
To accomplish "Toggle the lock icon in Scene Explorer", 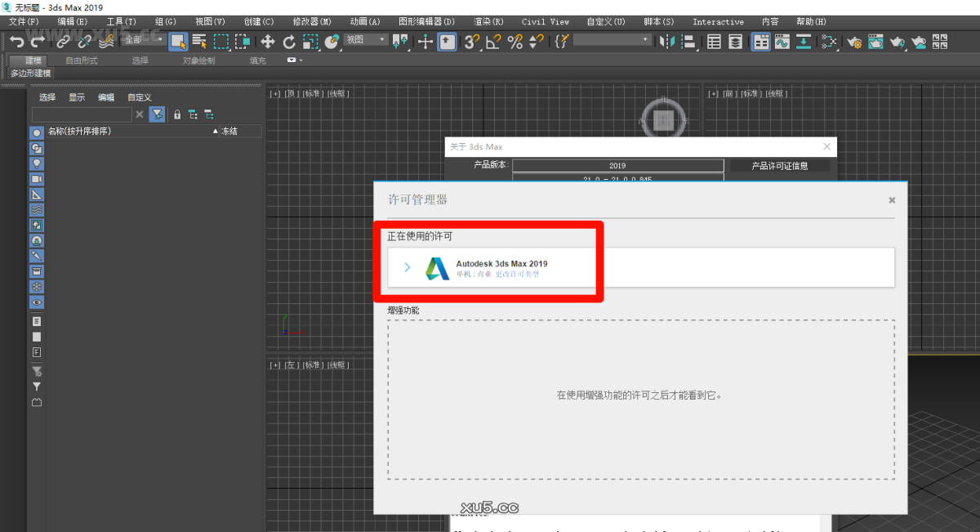I will click(x=176, y=114).
